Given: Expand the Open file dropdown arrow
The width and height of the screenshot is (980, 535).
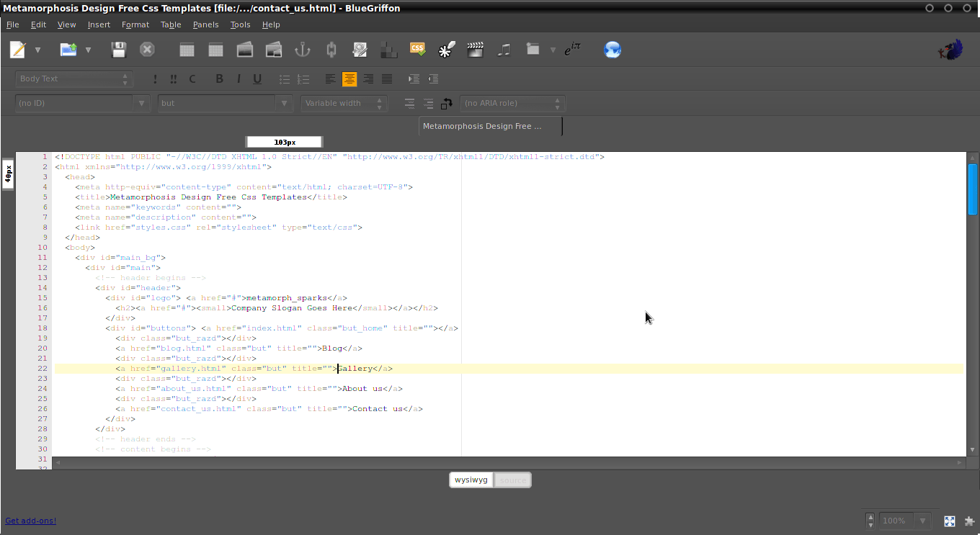Looking at the screenshot, I should [x=88, y=50].
